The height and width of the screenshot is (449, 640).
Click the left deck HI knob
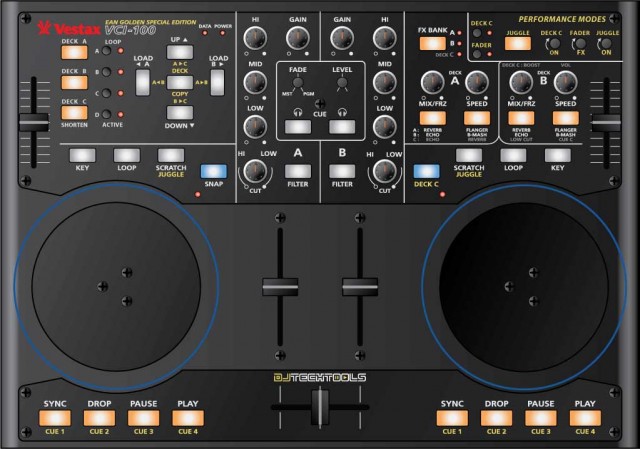click(x=254, y=39)
